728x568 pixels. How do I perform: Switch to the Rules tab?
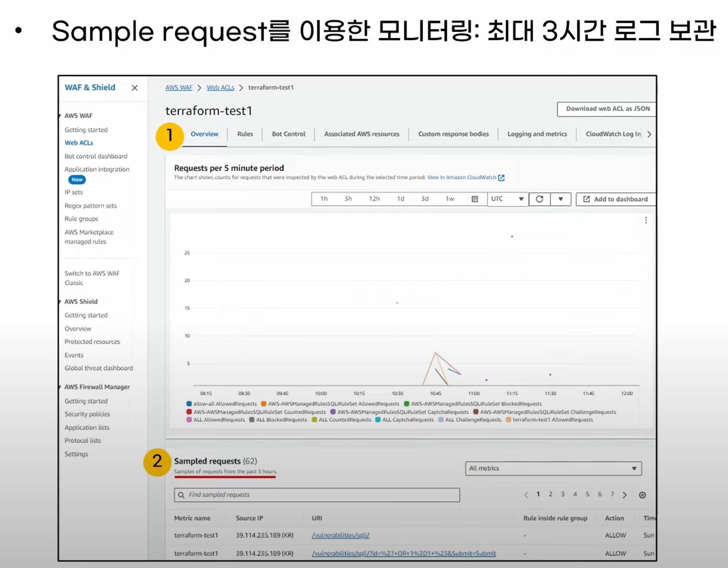pos(245,134)
